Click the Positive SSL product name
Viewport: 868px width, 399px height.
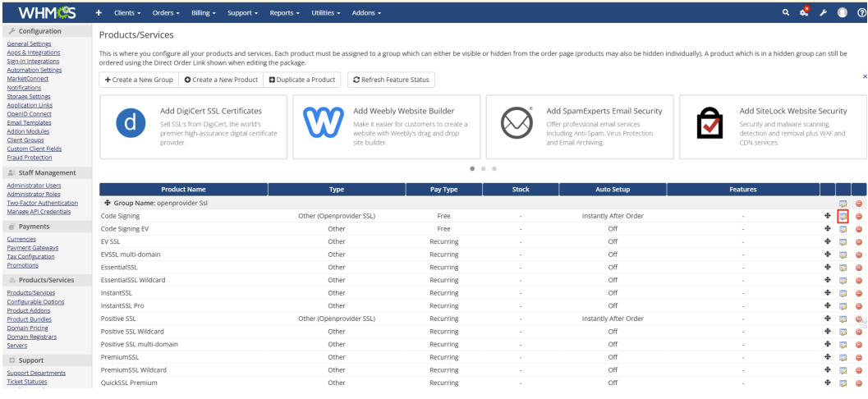coord(118,319)
